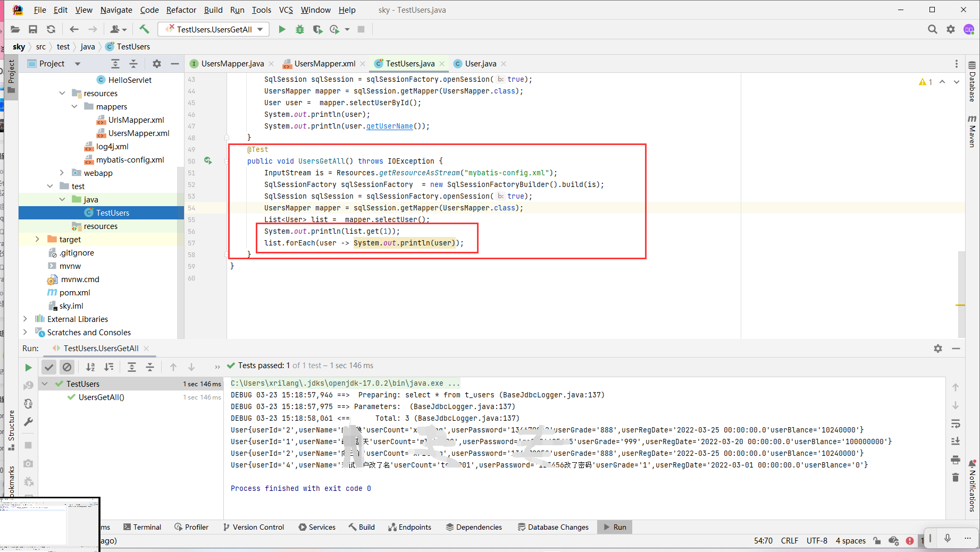Collapse all in Project panel toolbar
The width and height of the screenshot is (980, 552).
[x=133, y=64]
